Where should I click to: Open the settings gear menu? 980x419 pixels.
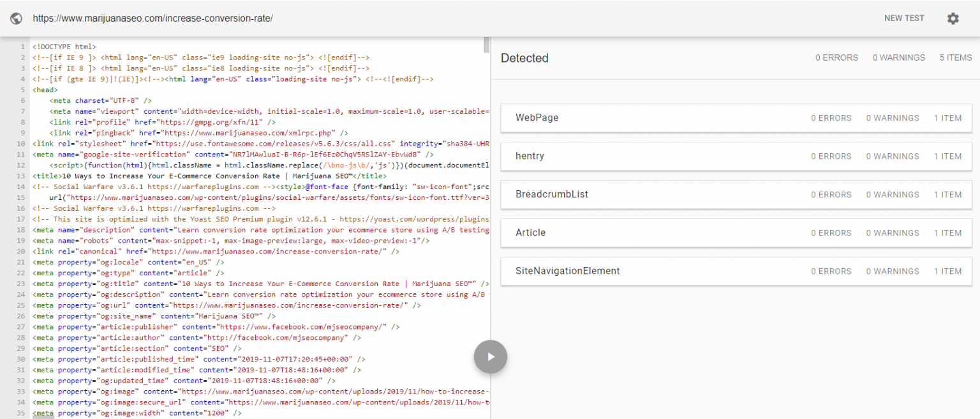tap(953, 19)
